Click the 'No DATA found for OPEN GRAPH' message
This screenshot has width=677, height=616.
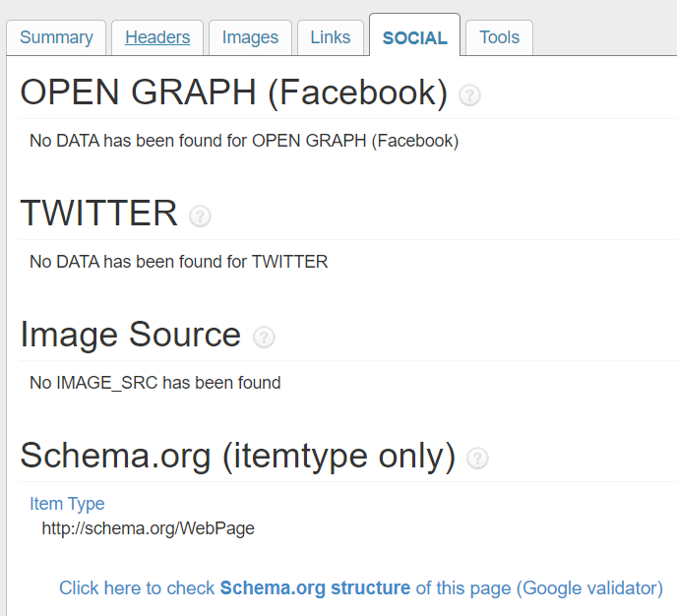[244, 141]
